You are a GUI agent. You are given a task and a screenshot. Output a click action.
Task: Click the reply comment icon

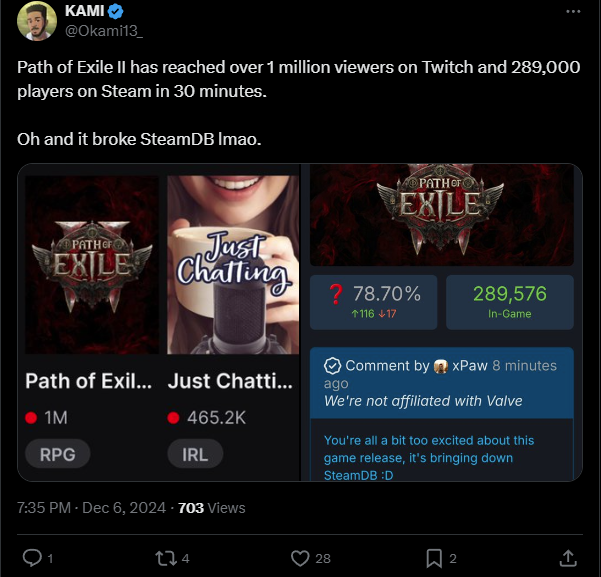[31, 558]
